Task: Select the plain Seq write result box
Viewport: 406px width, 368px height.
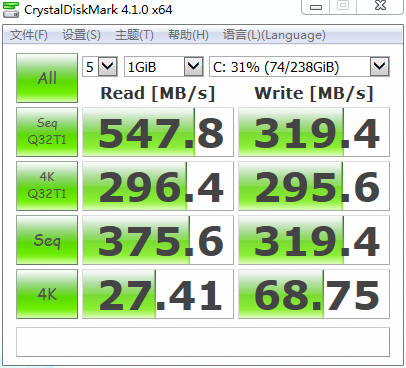Action: [314, 240]
